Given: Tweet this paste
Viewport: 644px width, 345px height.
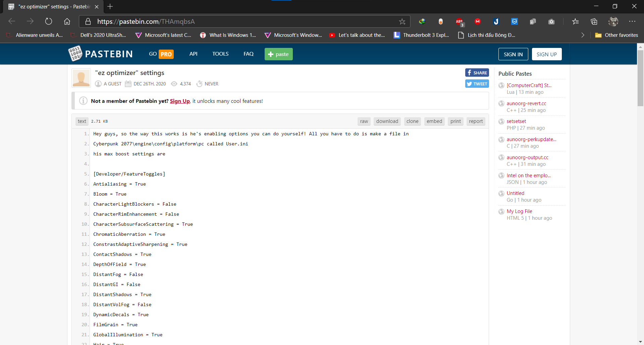Looking at the screenshot, I should pyautogui.click(x=477, y=84).
